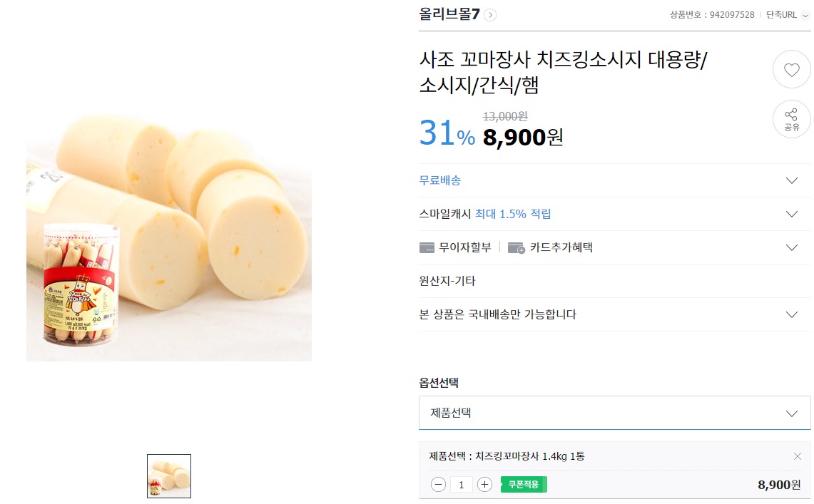Click the share (공유) icon button
This screenshot has height=504, width=814.
791,119
